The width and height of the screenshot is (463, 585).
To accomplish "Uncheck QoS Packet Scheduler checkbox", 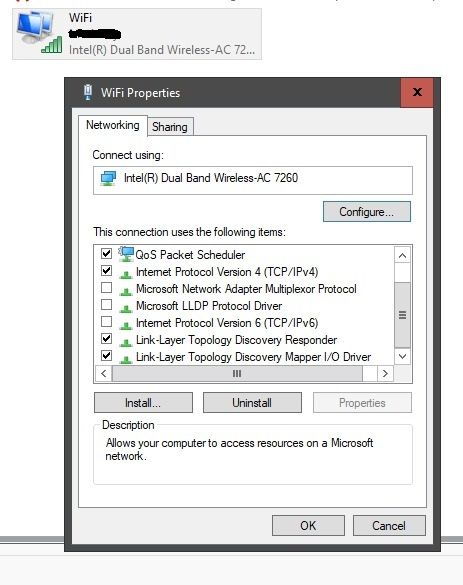I will point(106,254).
